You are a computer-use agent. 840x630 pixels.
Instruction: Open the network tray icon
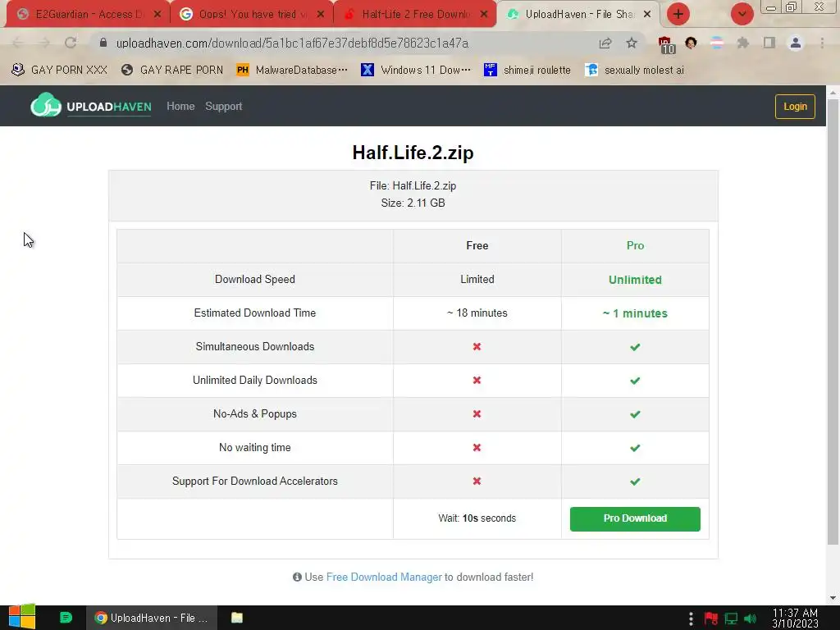[731, 619]
